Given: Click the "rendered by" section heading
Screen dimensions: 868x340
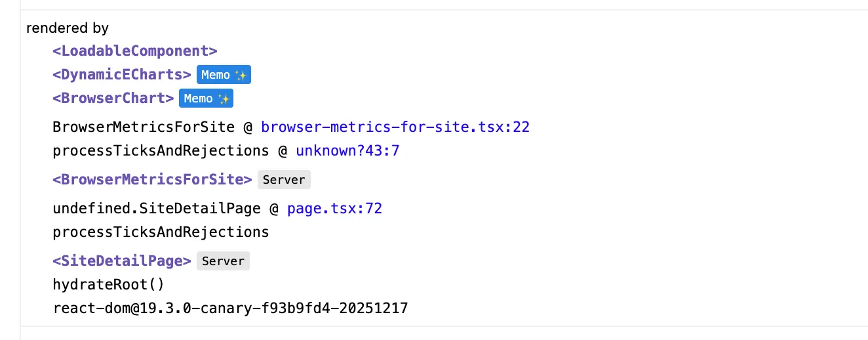Looking at the screenshot, I should tap(68, 28).
